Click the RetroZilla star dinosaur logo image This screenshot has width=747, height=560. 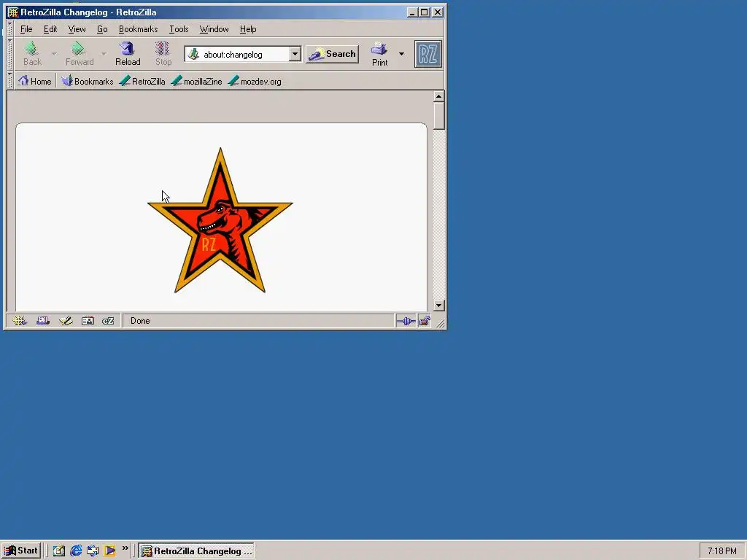pyautogui.click(x=220, y=220)
